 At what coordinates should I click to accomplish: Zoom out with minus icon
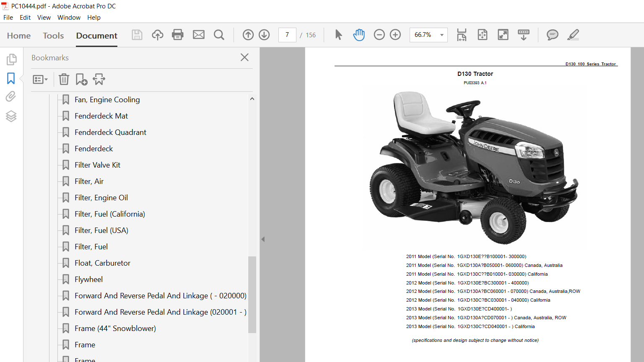pos(379,35)
